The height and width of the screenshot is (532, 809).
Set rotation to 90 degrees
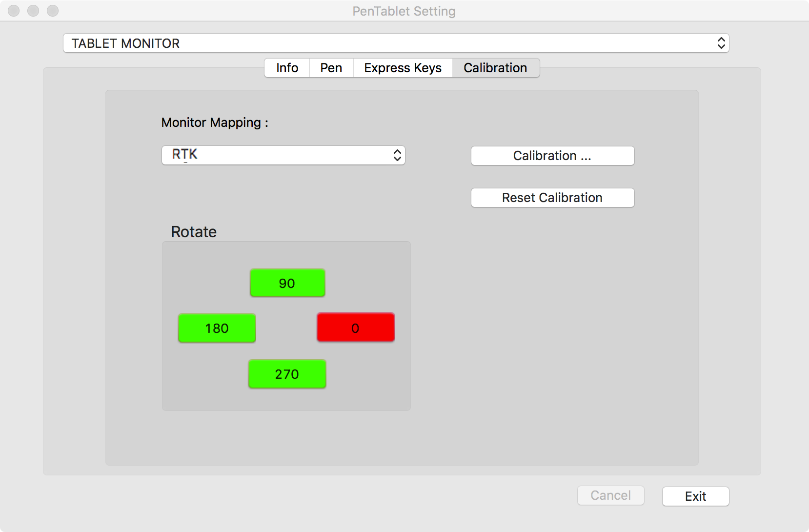click(287, 283)
